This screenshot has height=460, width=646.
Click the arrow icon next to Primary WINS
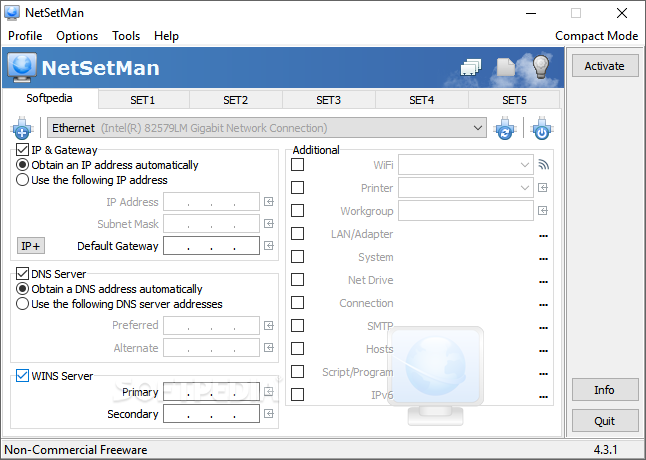(x=269, y=392)
